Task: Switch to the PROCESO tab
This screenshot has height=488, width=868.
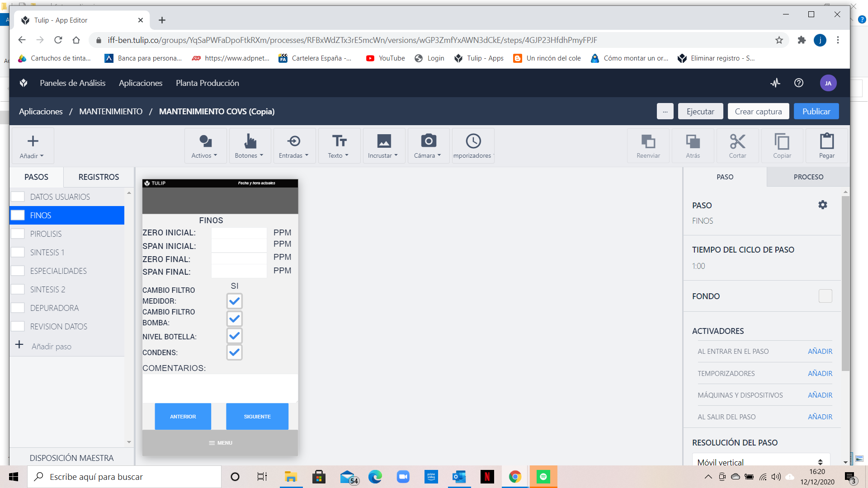Action: click(x=808, y=177)
